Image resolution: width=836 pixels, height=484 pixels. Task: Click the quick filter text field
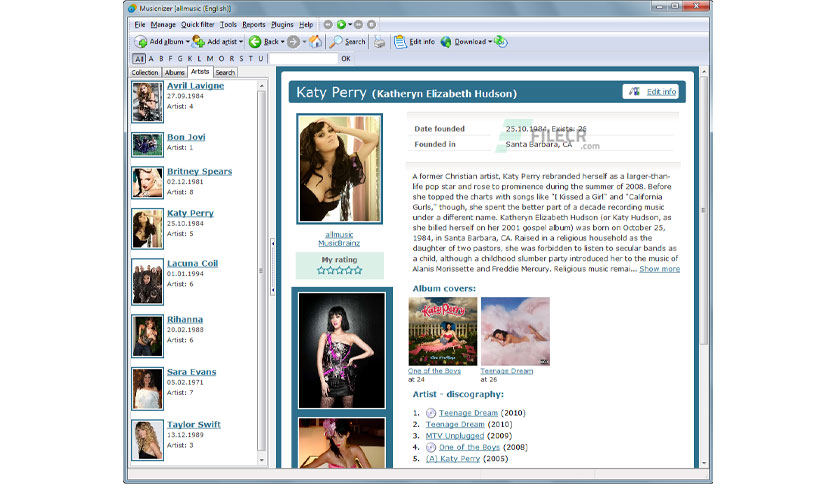[x=303, y=59]
